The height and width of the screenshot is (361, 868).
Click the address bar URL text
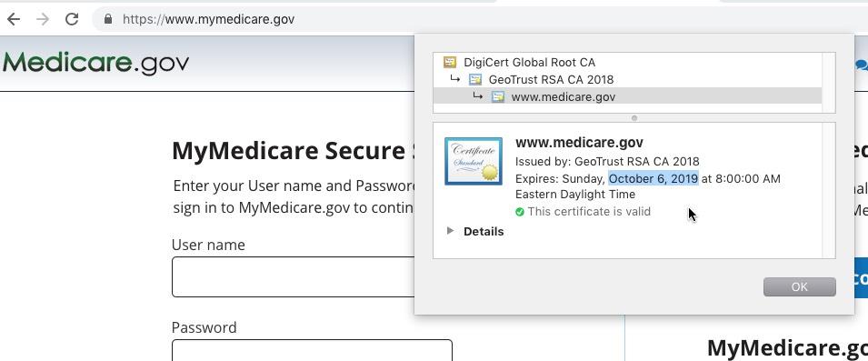click(x=209, y=19)
